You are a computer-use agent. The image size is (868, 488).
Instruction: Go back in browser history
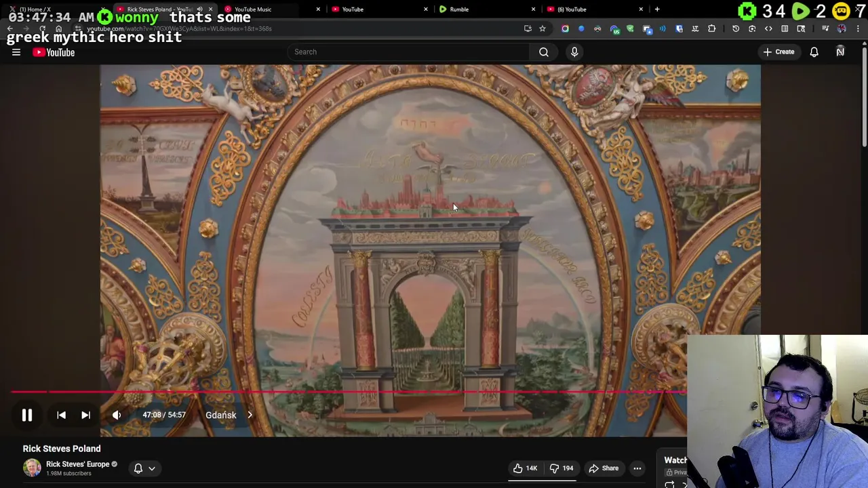[x=10, y=28]
